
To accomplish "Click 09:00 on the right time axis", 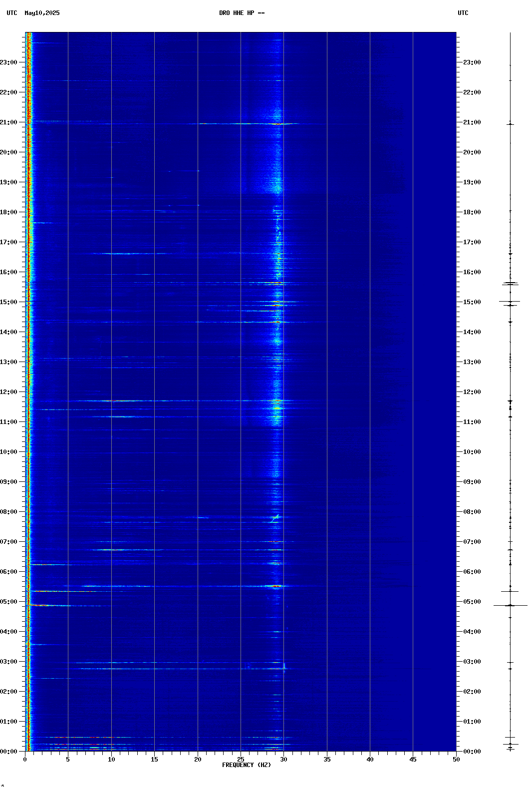I will tap(472, 482).
